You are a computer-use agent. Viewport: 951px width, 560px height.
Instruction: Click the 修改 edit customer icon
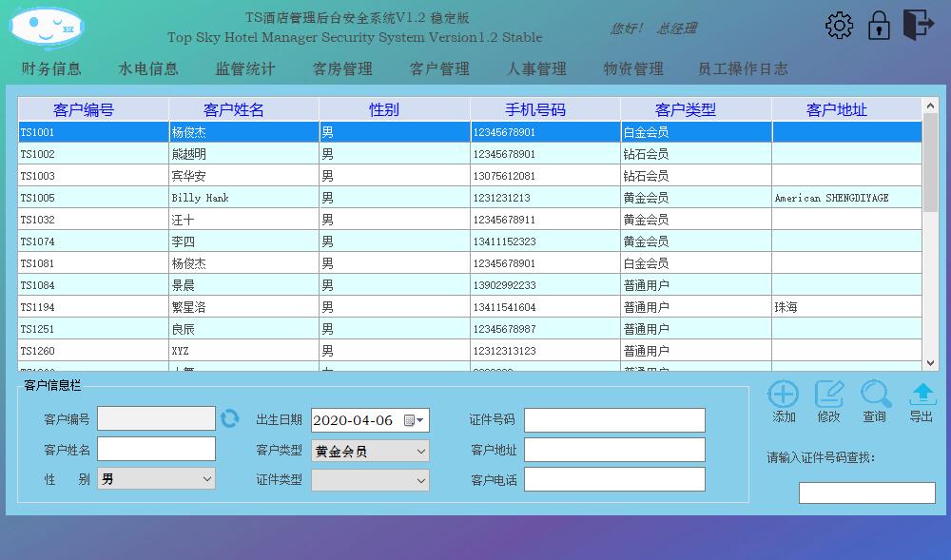[x=829, y=395]
